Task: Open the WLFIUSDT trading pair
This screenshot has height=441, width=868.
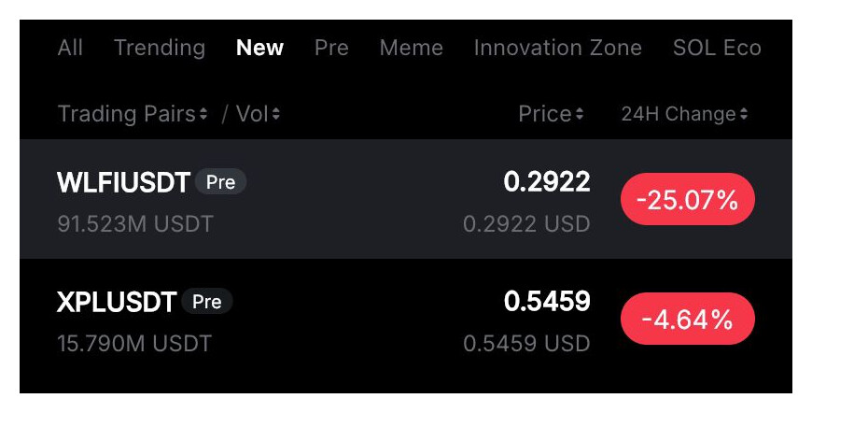Action: [124, 182]
